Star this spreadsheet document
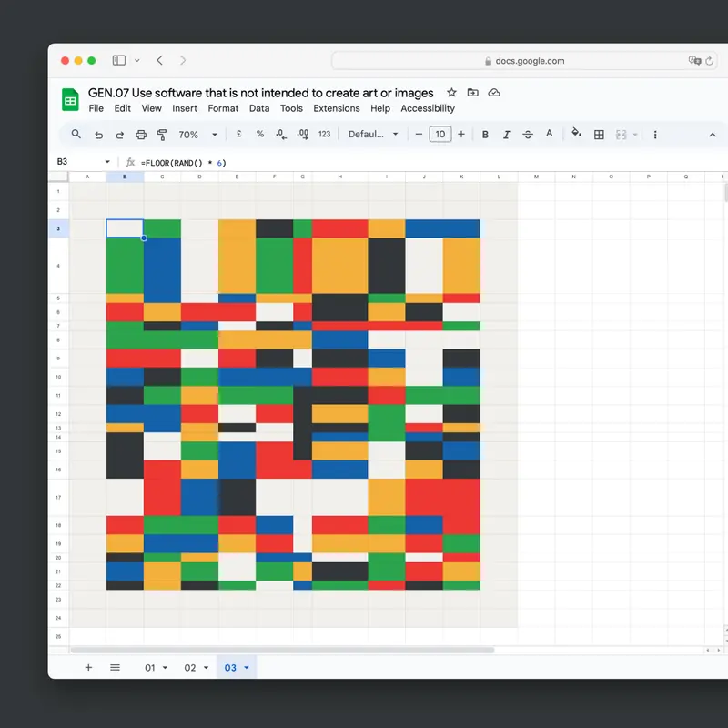This screenshot has height=728, width=728. 452,93
